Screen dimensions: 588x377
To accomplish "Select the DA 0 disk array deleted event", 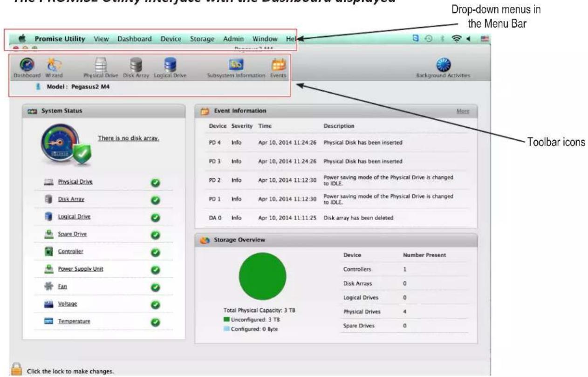I will coord(336,218).
